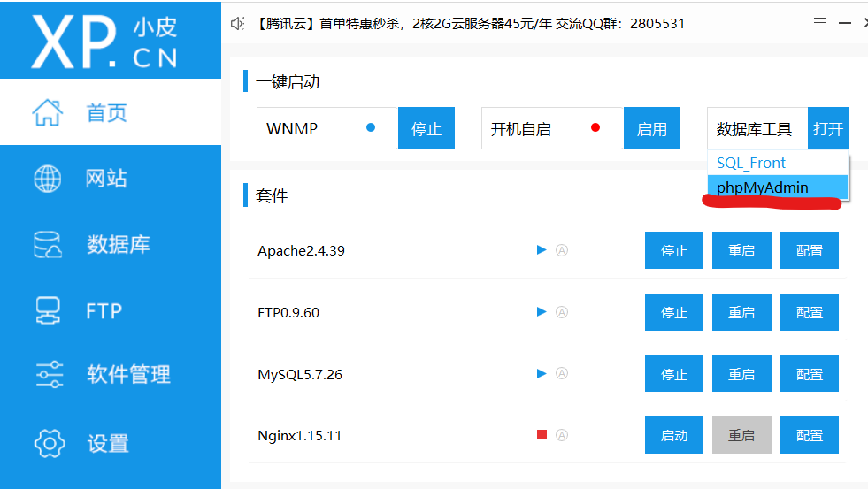
Task: Click the house icon beside 首页
Action: click(48, 113)
